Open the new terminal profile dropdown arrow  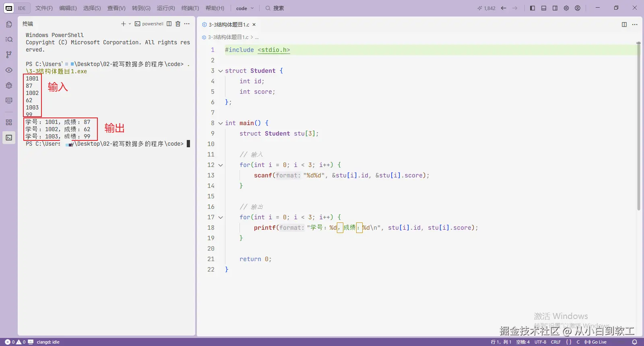(x=130, y=24)
